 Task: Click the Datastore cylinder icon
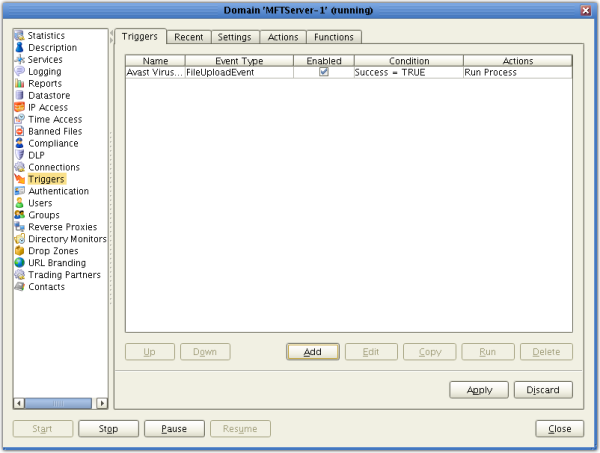tap(19, 95)
